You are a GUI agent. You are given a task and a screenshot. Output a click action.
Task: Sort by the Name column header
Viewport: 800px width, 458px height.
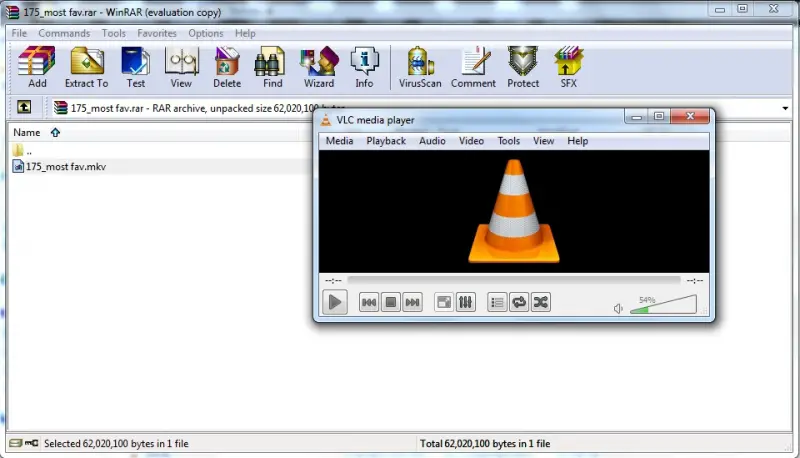pyautogui.click(x=27, y=133)
